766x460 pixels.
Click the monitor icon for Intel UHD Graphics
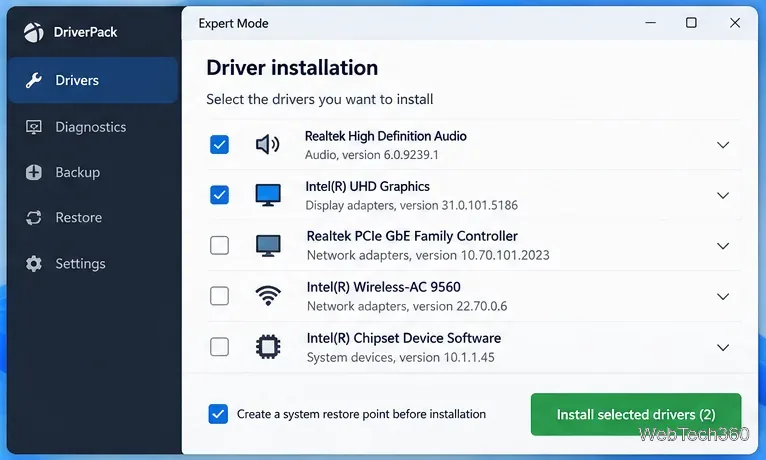[x=268, y=195]
